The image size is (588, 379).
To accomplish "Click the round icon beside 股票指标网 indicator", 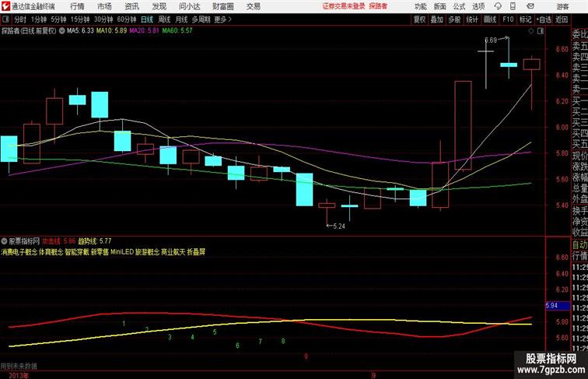I will (4, 241).
